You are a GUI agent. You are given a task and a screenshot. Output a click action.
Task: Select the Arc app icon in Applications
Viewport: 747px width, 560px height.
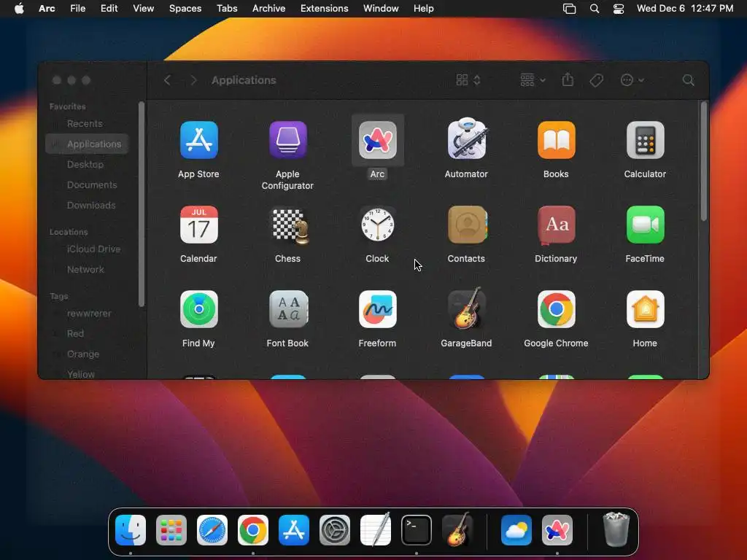click(x=377, y=140)
